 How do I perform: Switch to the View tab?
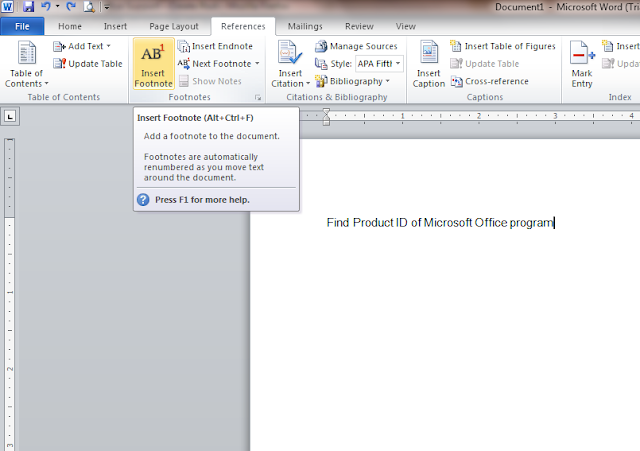(406, 26)
